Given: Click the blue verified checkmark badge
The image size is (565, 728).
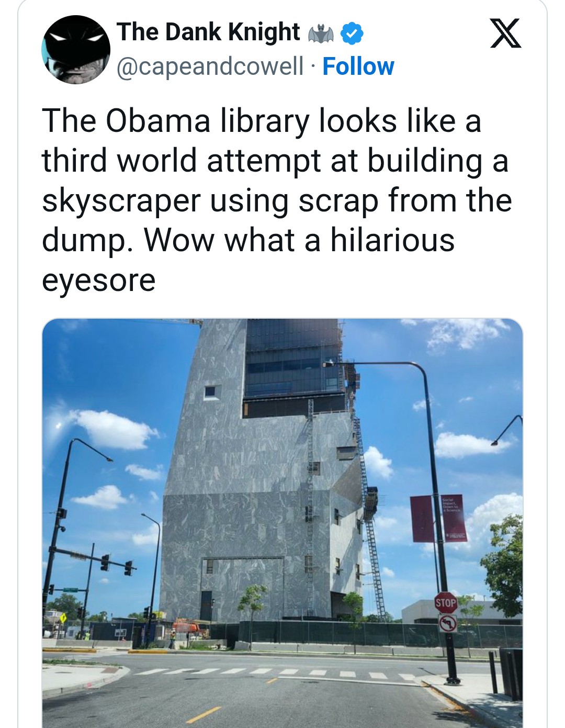Looking at the screenshot, I should point(352,34).
